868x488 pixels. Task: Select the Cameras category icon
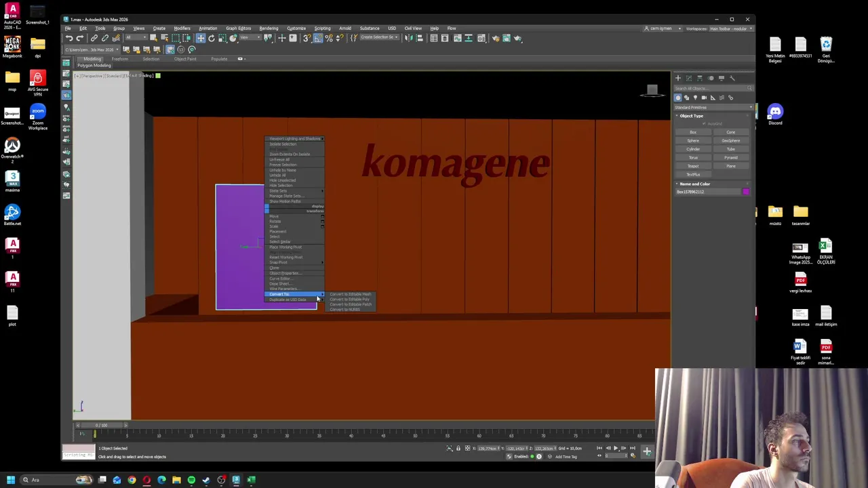point(704,98)
